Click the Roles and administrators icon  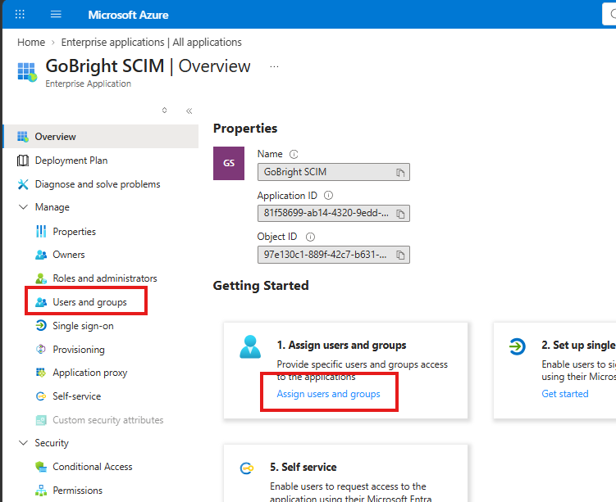point(41,278)
